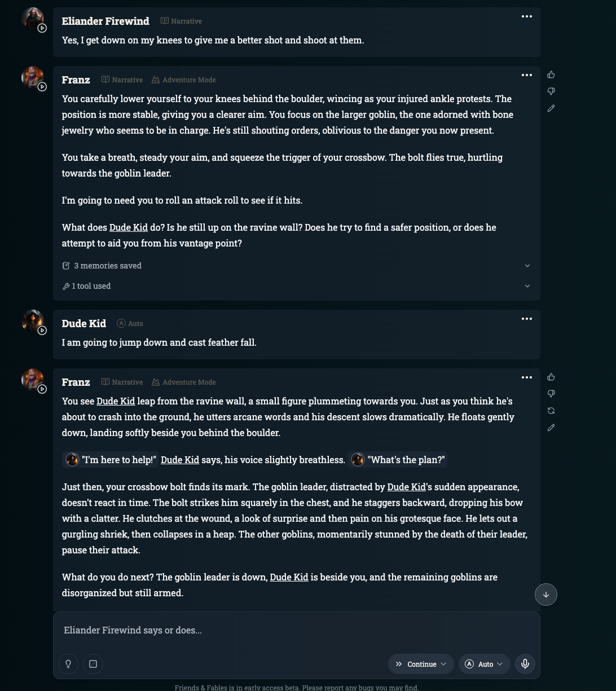Activate the microphone voice input
Viewport: 616px width, 691px height.
(525, 664)
